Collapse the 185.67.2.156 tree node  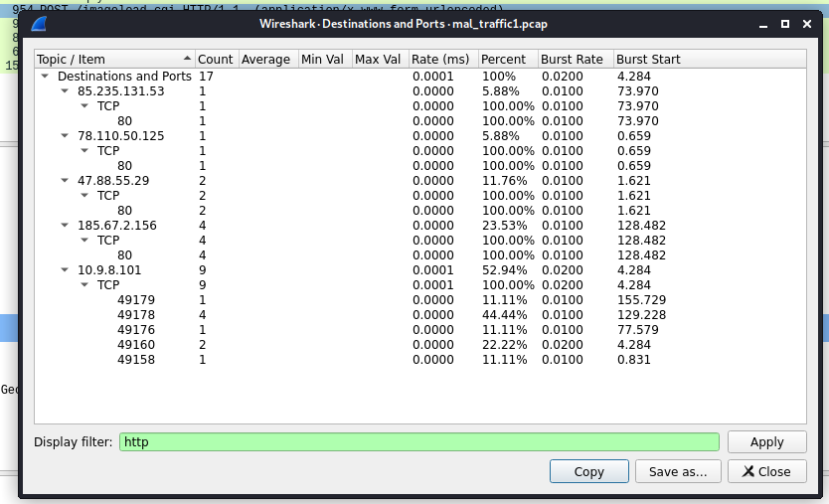65,226
